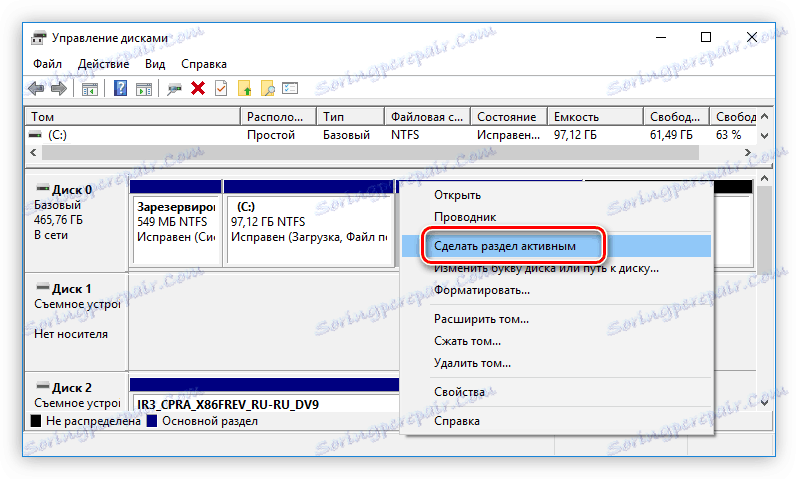Click the connect/rescan disk toolbar icon

point(175,90)
